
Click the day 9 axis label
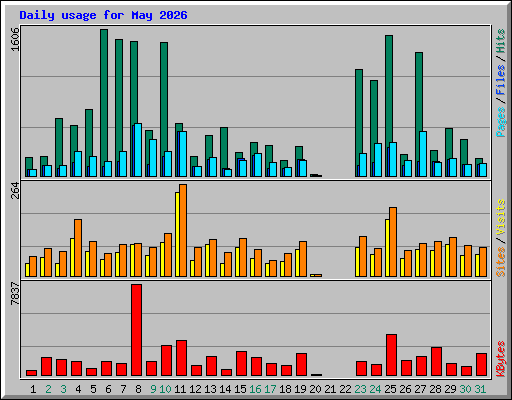[x=153, y=389]
